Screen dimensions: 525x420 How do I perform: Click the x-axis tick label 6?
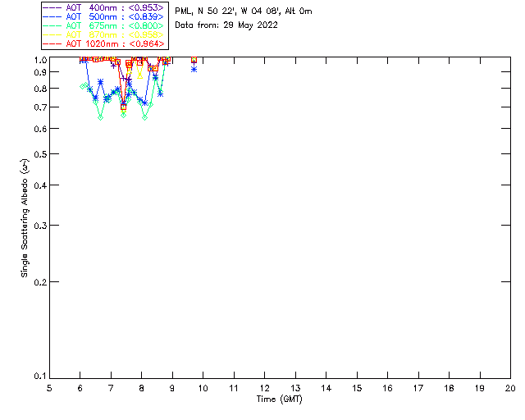pyautogui.click(x=80, y=388)
